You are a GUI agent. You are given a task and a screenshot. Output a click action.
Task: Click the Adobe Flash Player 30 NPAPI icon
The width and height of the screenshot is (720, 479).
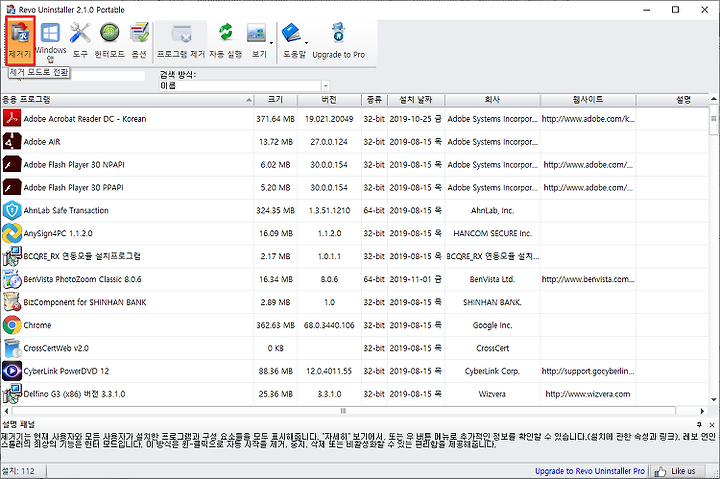tap(12, 164)
